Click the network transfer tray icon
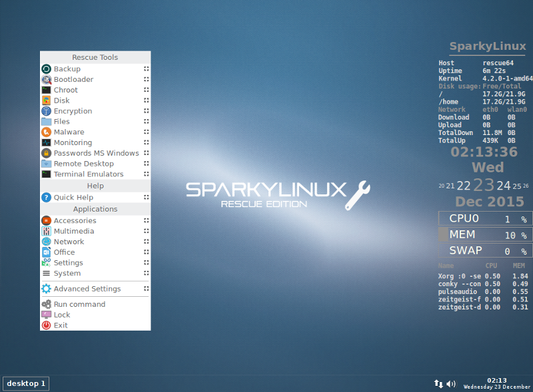 [438, 384]
